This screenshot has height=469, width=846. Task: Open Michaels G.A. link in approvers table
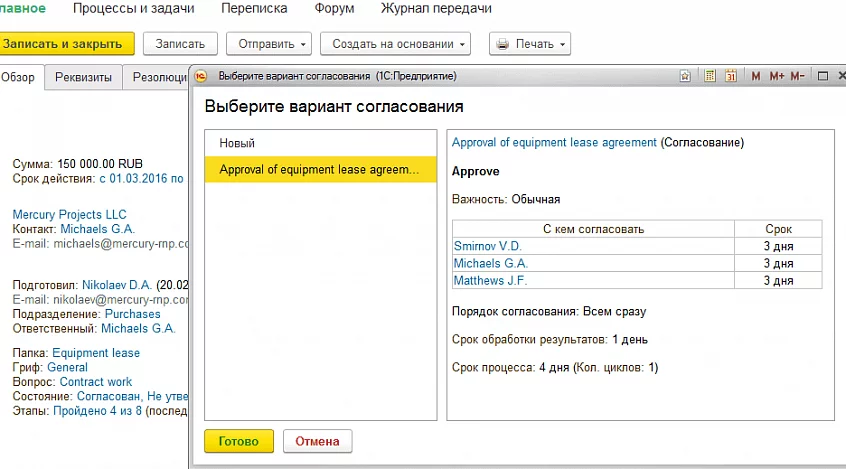(490, 263)
